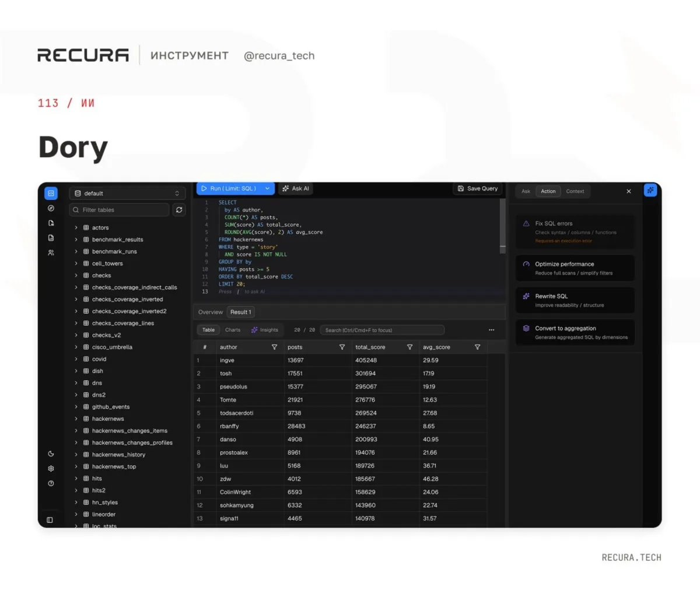Click the blue AI sparkle icon at top right
Viewport: 700px width, 601px height.
(650, 190)
